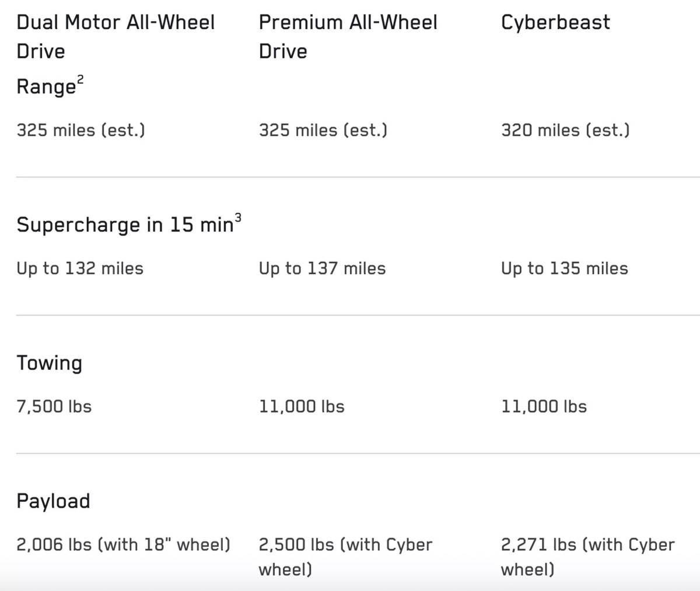Click the Cyberbeast 320 miles range value
This screenshot has height=591, width=700.
(565, 130)
